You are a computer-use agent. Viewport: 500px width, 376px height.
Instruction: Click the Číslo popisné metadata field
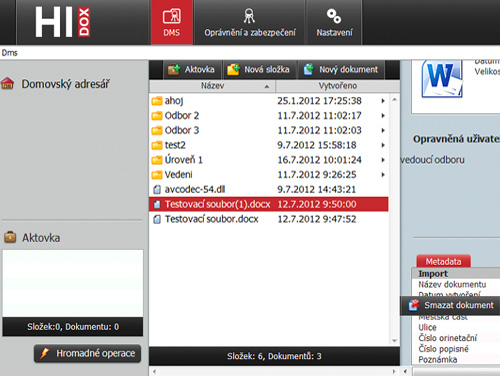443,349
